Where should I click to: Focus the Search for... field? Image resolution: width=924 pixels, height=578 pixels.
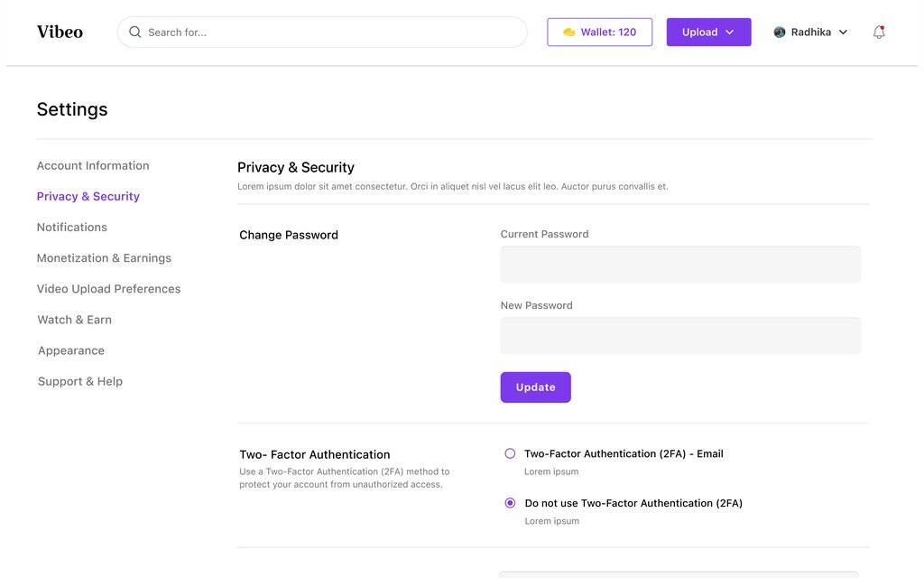pos(322,32)
